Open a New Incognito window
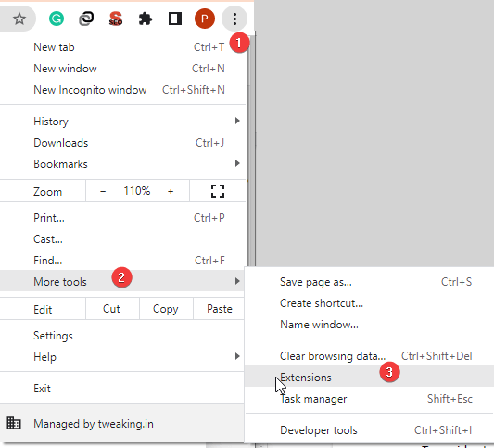The image size is (494, 448). 122,90
